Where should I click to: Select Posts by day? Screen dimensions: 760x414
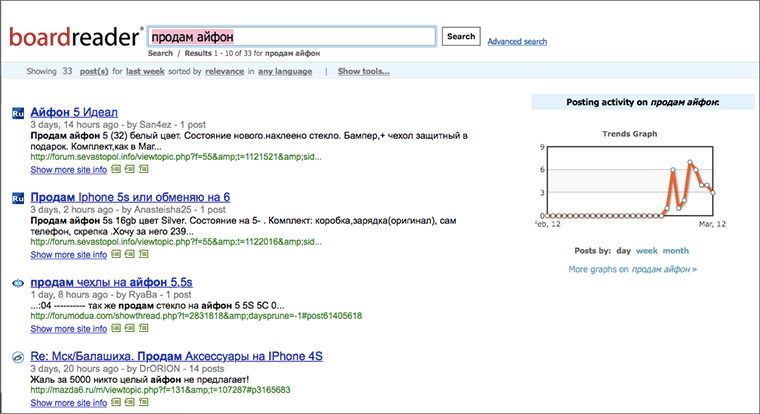click(623, 251)
